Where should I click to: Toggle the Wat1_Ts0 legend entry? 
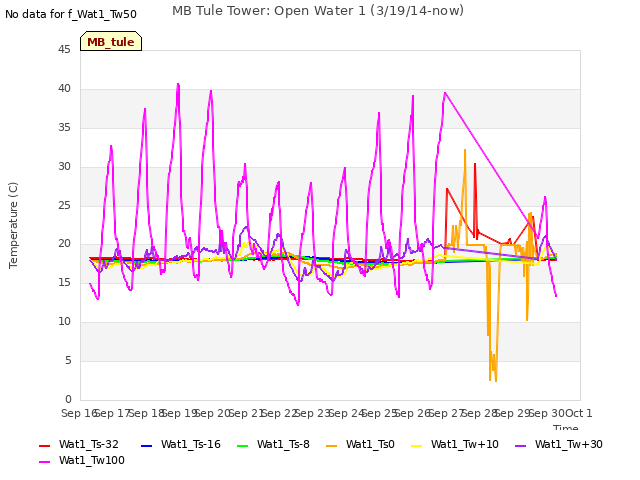360,444
